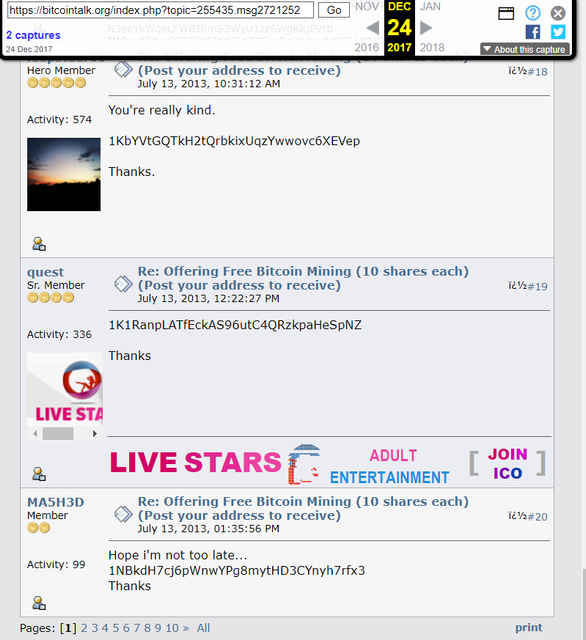The width and height of the screenshot is (586, 640).
Task: Click the capture window toggle icon
Action: coord(506,14)
